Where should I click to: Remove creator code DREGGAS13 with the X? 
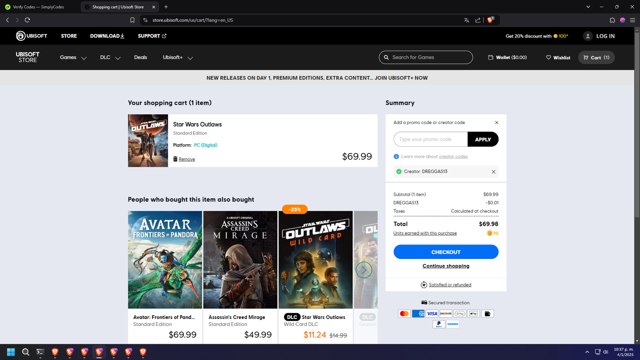point(493,172)
